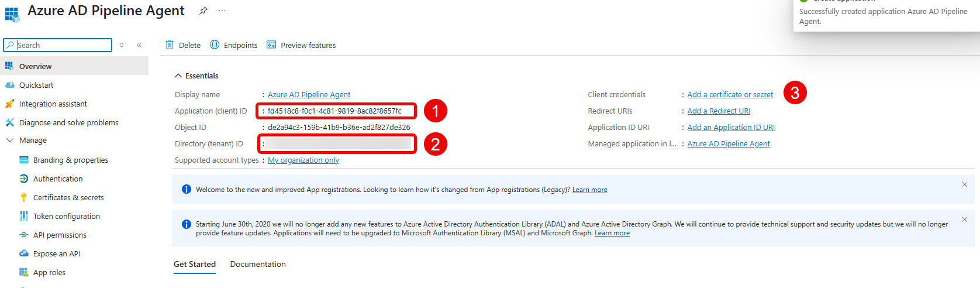Open Certificates & secrets
Image resolution: width=980 pixels, height=288 pixels.
[x=68, y=197]
